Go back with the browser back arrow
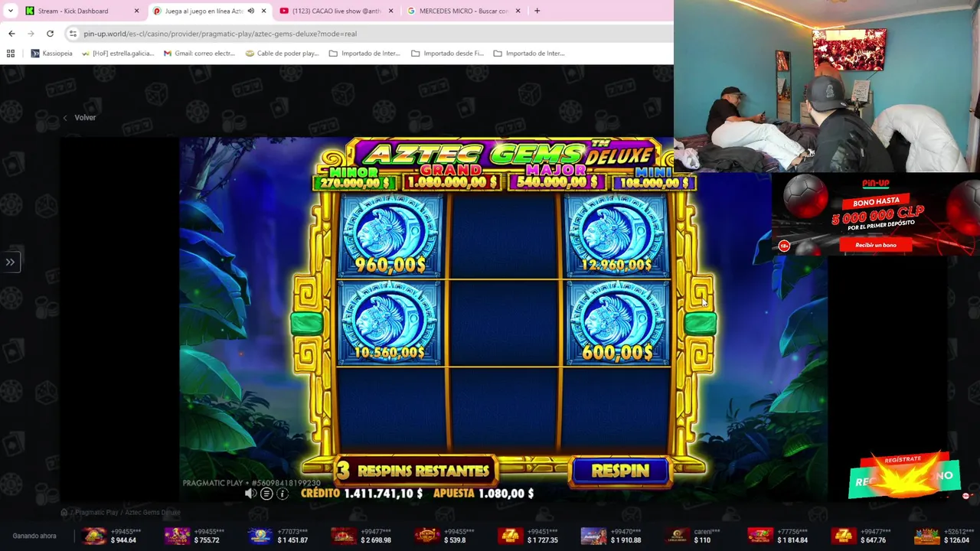 tap(11, 34)
